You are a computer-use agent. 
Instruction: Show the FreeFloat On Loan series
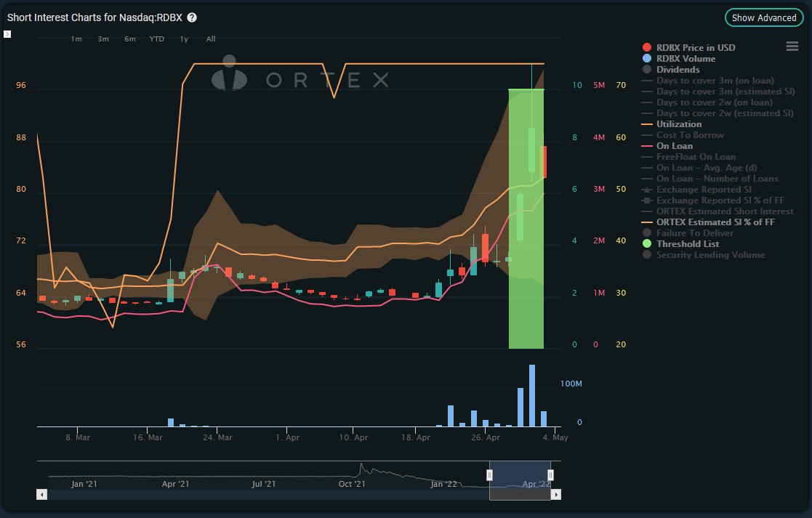[688, 157]
